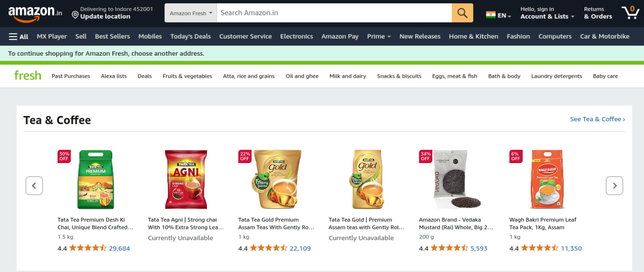Open the Prime dropdown menu
The image size is (644, 272).
[x=379, y=36]
